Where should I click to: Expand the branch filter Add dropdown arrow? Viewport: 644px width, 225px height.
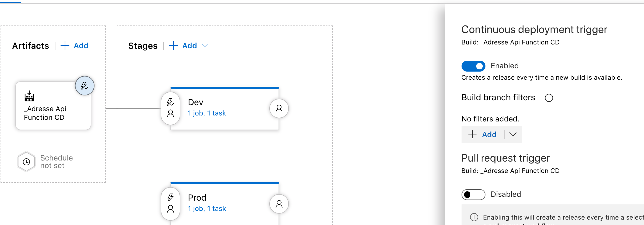pos(513,134)
